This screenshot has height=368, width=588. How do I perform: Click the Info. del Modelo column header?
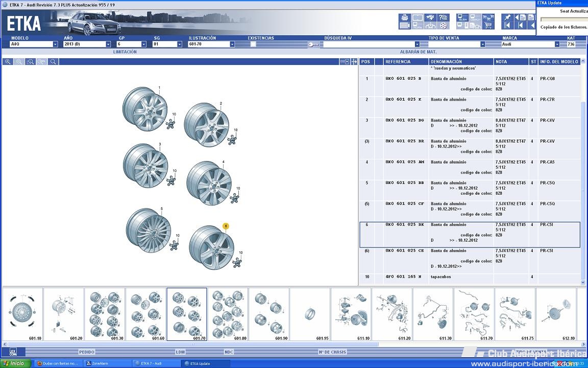click(x=559, y=61)
